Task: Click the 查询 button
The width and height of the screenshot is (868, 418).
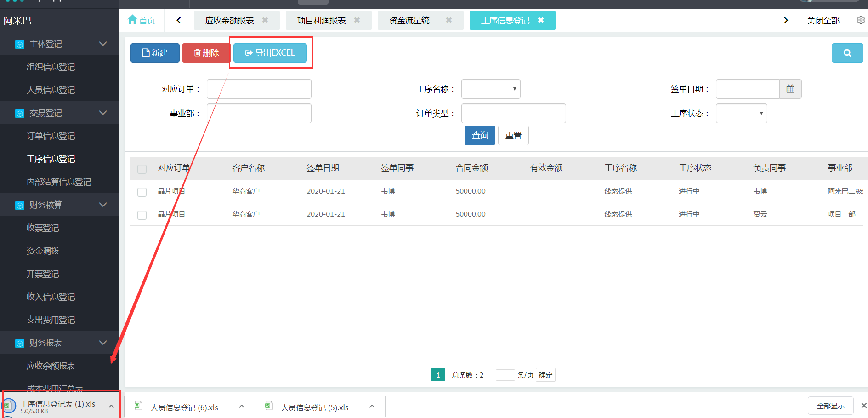Action: (480, 135)
